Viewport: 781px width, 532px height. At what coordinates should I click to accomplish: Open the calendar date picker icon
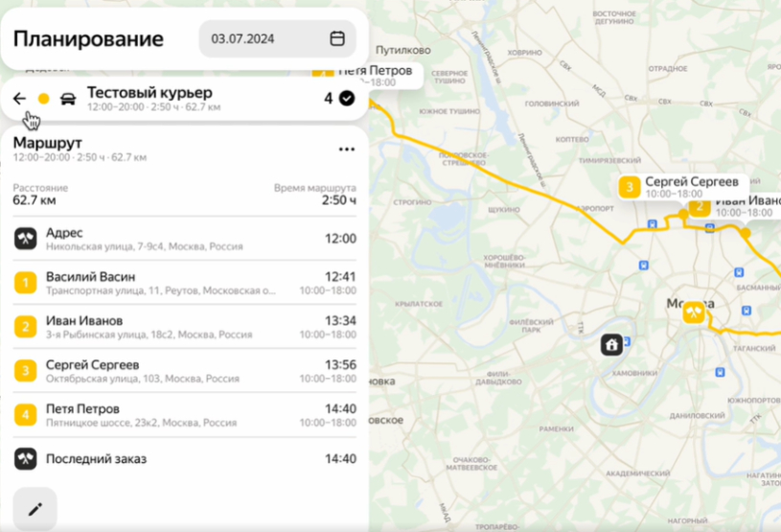click(337, 38)
